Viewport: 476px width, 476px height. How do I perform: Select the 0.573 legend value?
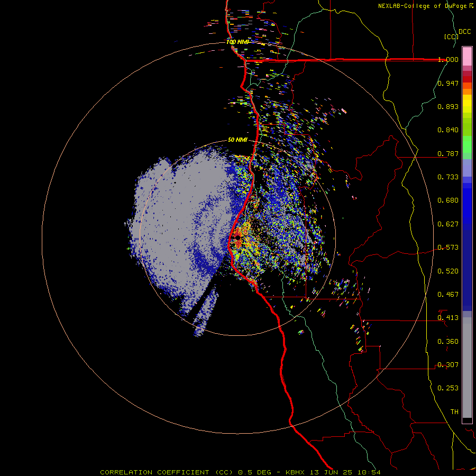[448, 248]
